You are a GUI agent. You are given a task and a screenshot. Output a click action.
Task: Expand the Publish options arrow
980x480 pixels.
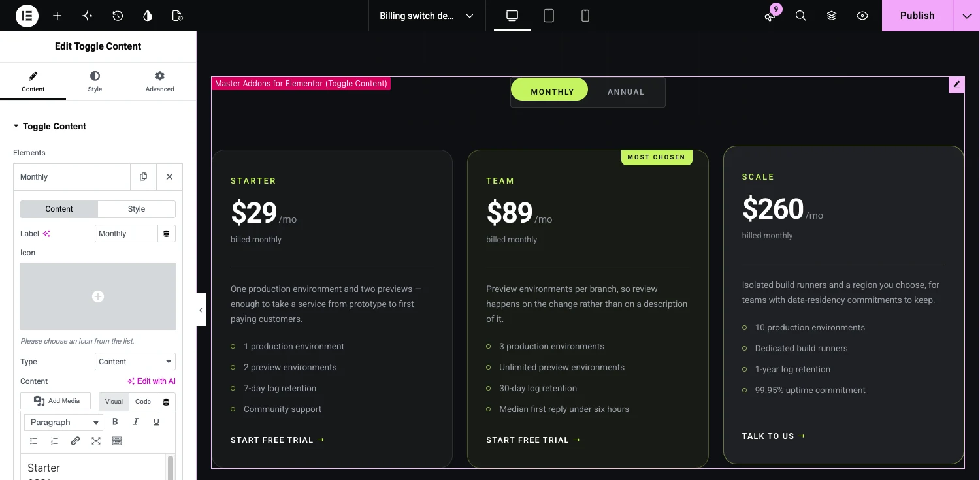click(966, 16)
